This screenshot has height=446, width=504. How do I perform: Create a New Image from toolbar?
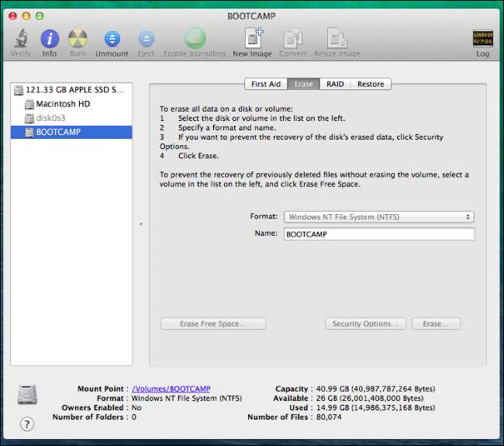[251, 39]
